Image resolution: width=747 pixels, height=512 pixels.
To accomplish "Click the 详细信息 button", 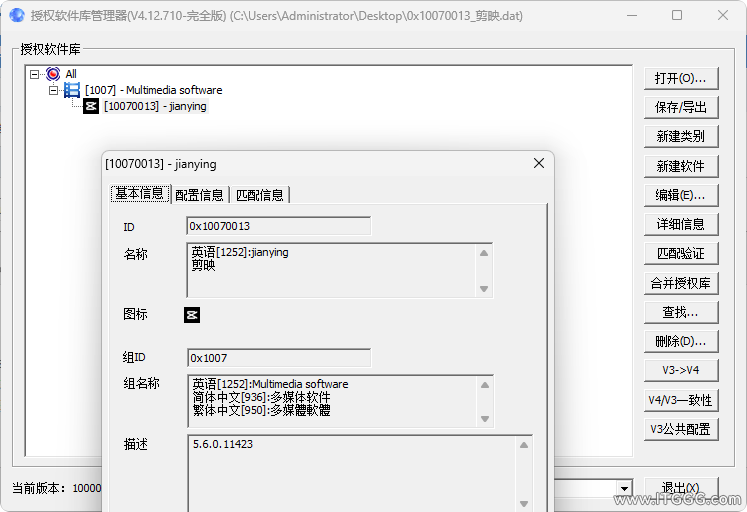I will (x=681, y=224).
